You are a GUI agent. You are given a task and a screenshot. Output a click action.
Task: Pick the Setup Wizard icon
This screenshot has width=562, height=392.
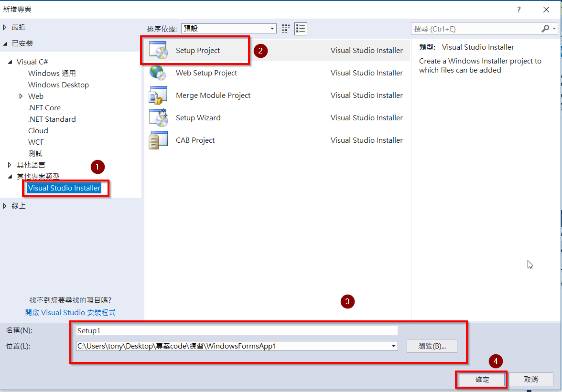pyautogui.click(x=159, y=117)
